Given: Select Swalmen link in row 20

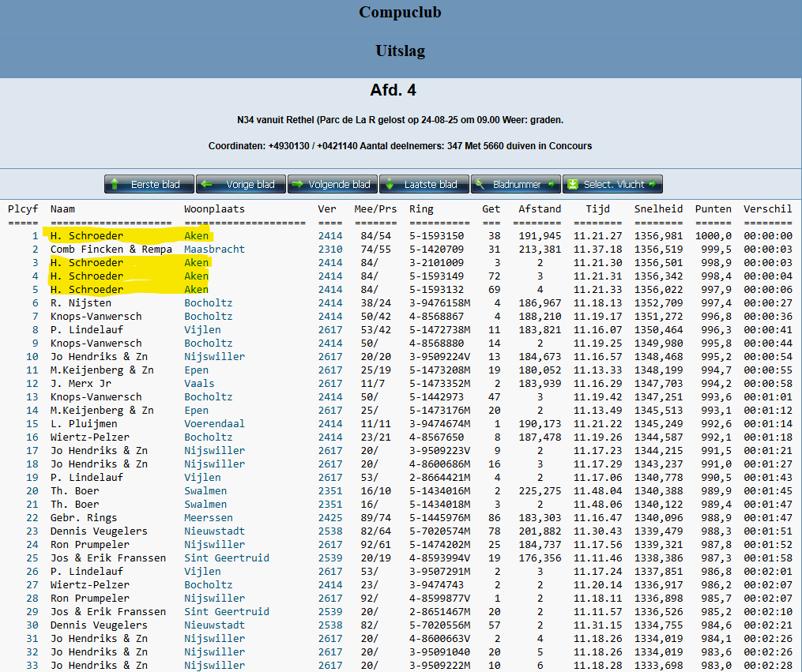Looking at the screenshot, I should [x=205, y=491].
